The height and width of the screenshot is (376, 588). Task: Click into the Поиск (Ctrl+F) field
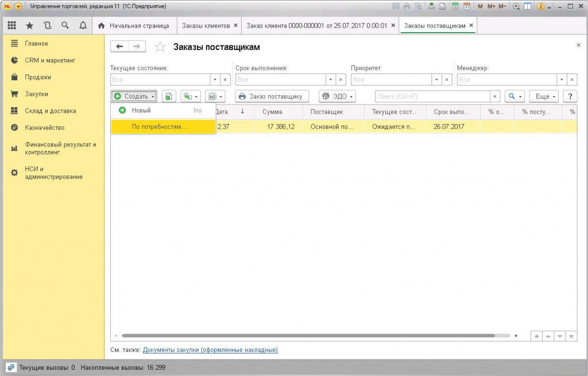[x=432, y=96]
